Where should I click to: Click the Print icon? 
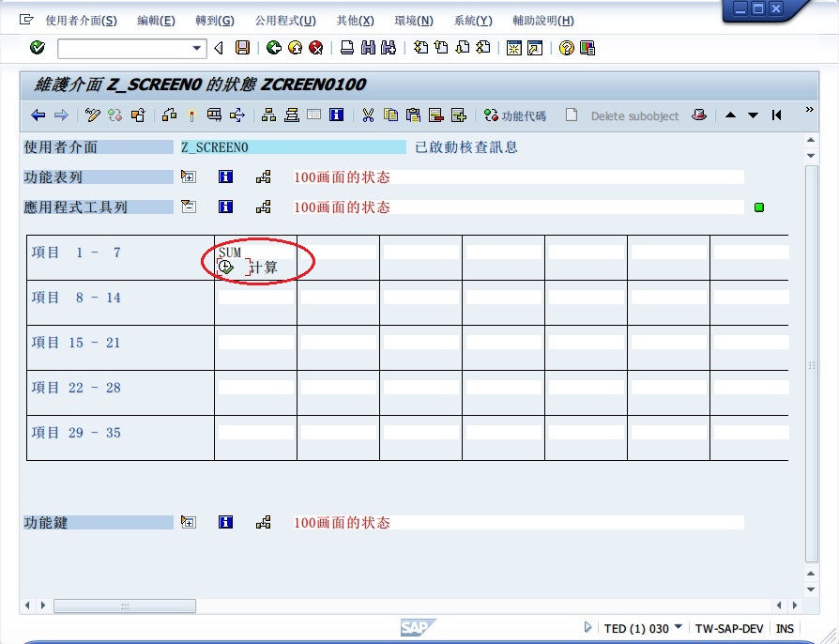[x=346, y=48]
